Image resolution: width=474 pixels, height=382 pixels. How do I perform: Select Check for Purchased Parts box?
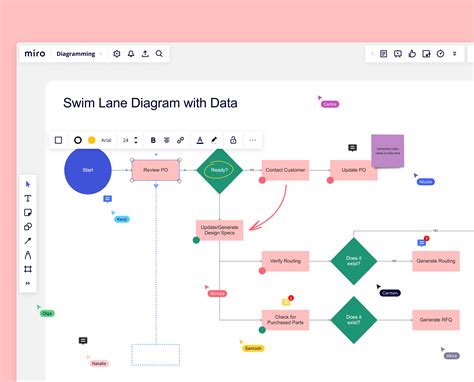coord(285,320)
